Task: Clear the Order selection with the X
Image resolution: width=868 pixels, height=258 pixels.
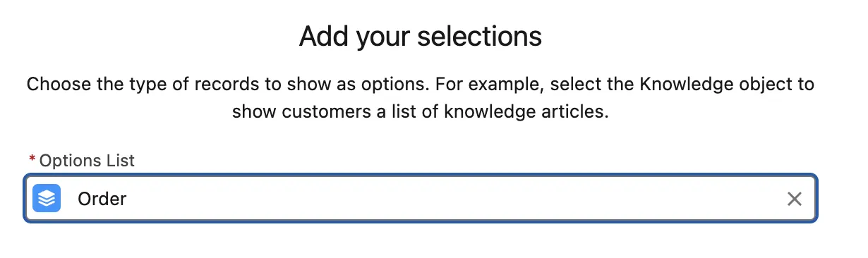Action: point(795,199)
